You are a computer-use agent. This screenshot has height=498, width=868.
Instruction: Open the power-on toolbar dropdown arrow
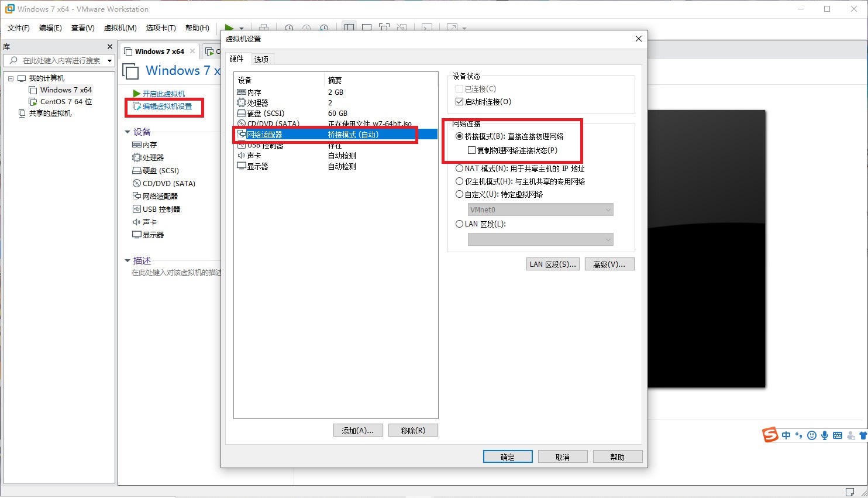[x=241, y=28]
